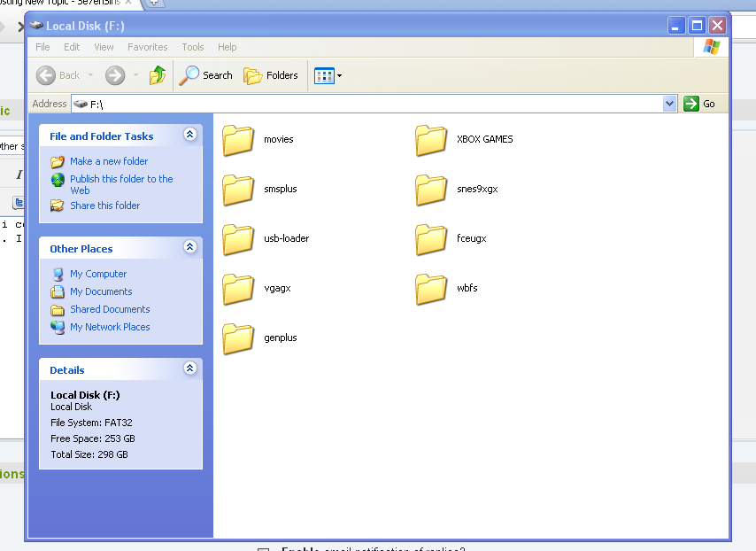Viewport: 756px width, 551px height.
Task: Select the vgagx folder icon
Action: click(238, 289)
